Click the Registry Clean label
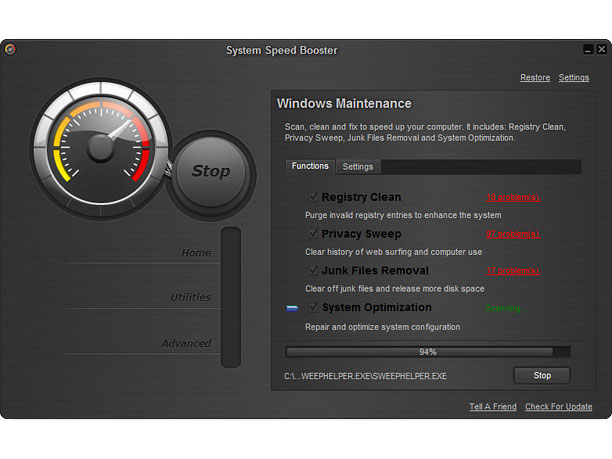 [361, 197]
